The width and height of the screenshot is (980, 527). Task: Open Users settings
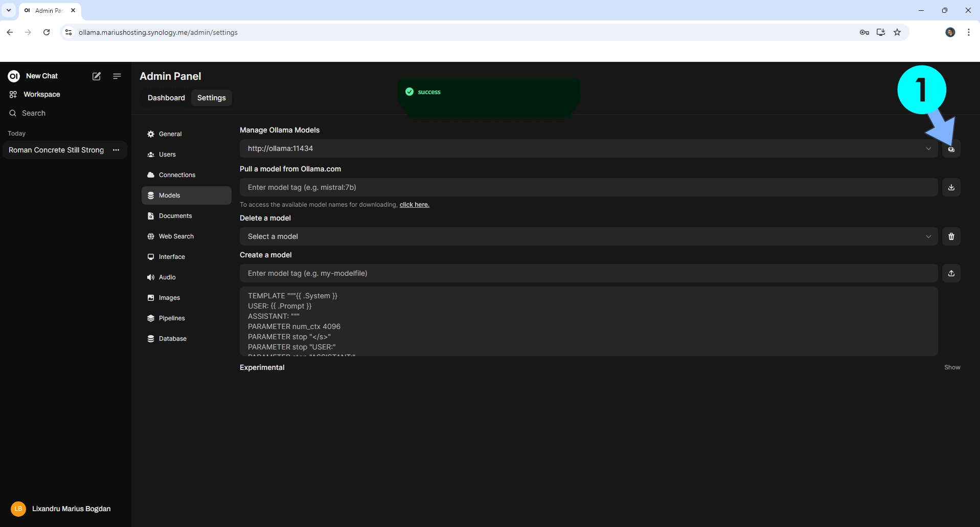pyautogui.click(x=186, y=155)
